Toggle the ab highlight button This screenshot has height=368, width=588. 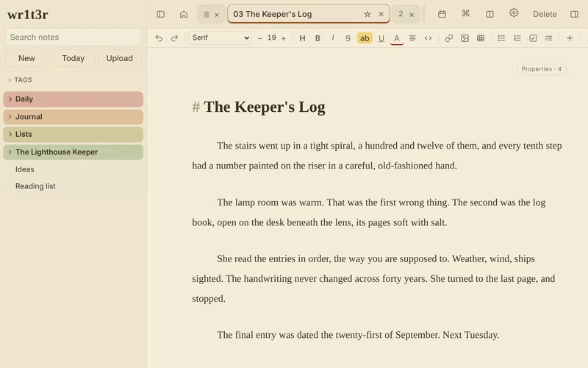point(365,38)
